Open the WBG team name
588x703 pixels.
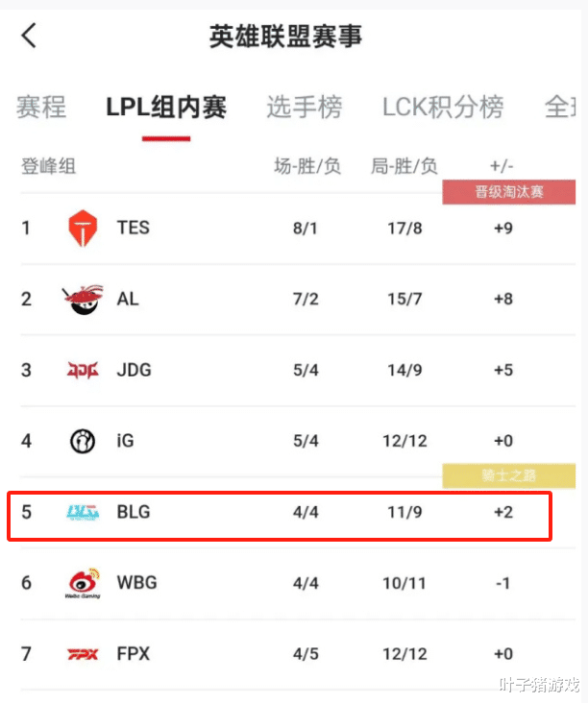tap(136, 583)
